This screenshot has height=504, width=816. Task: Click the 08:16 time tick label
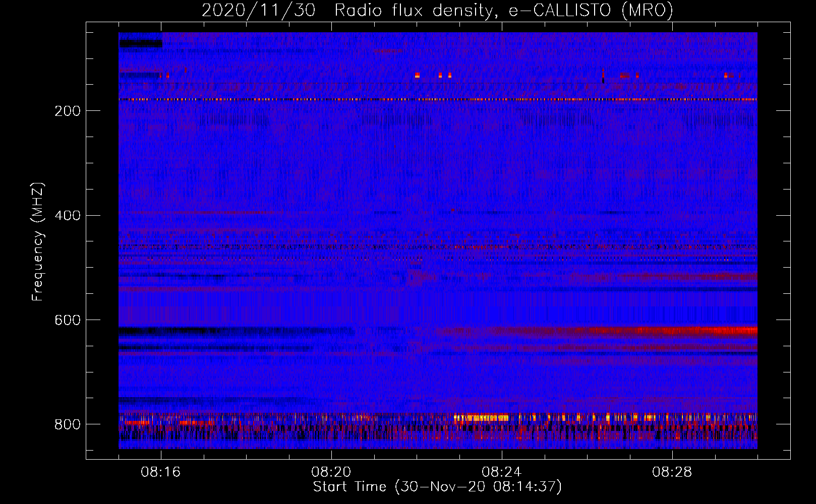tap(161, 472)
